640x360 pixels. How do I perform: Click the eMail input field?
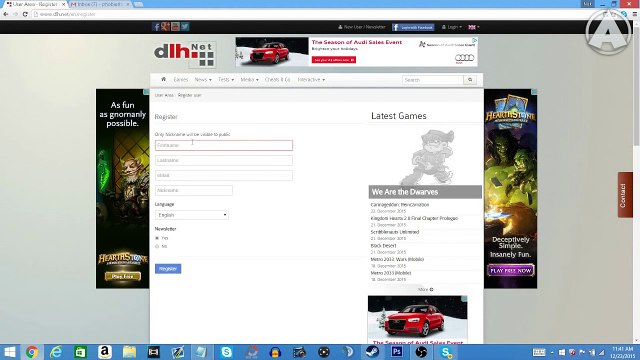[224, 175]
